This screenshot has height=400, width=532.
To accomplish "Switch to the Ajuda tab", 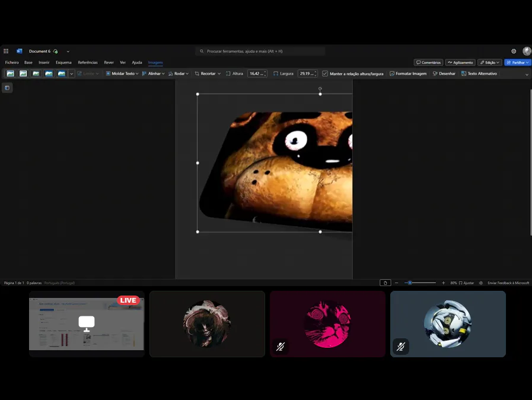I will click(137, 62).
